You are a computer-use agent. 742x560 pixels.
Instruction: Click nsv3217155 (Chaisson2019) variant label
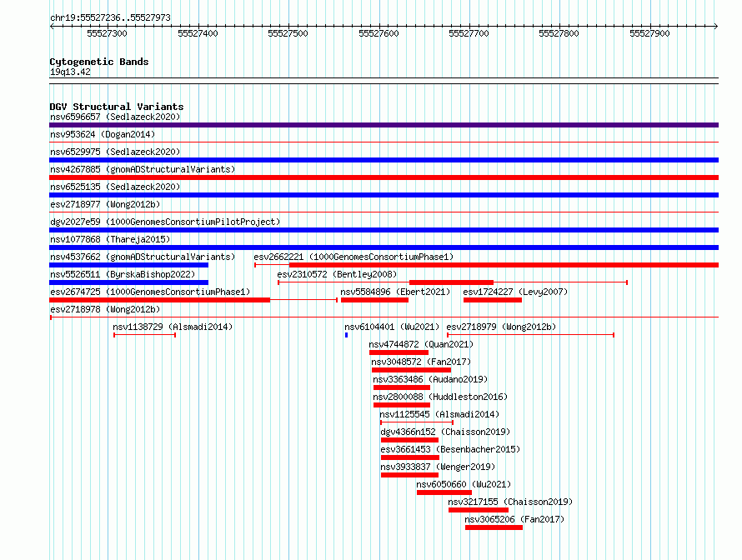click(x=510, y=502)
